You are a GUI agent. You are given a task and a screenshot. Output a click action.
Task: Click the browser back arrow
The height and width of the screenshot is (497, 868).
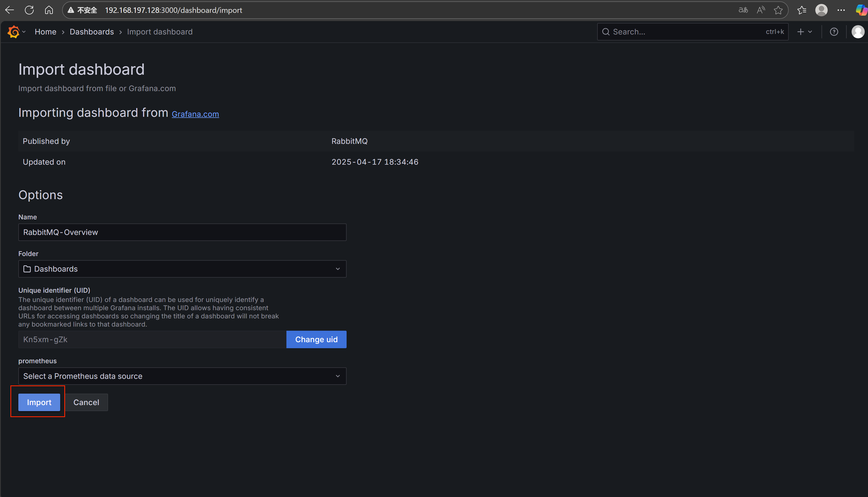click(x=10, y=10)
